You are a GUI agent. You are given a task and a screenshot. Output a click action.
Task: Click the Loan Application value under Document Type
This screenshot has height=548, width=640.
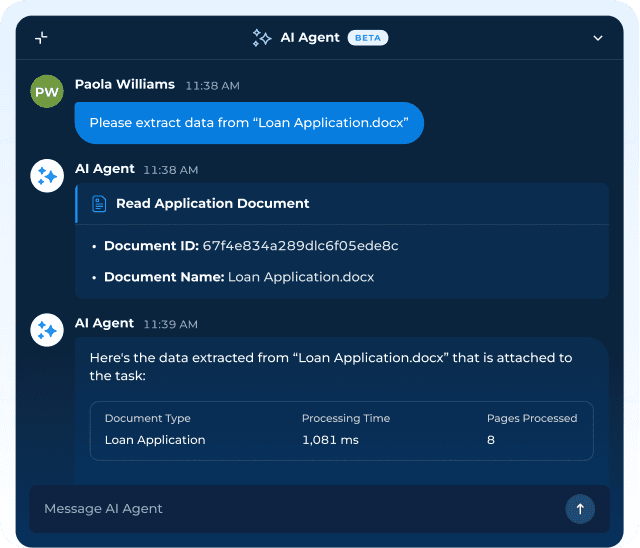(x=155, y=440)
